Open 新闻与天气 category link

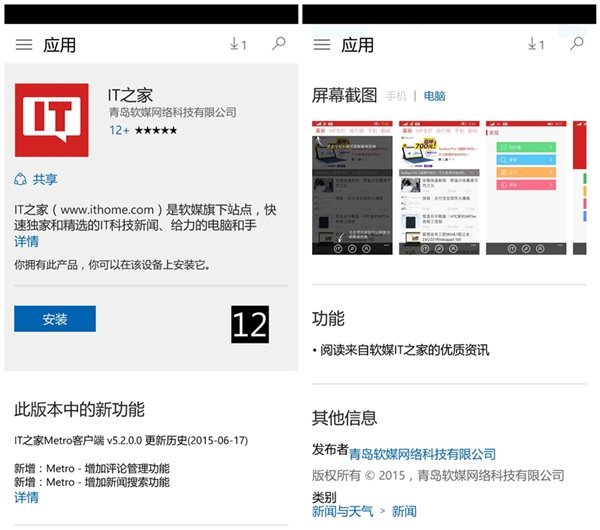(342, 512)
